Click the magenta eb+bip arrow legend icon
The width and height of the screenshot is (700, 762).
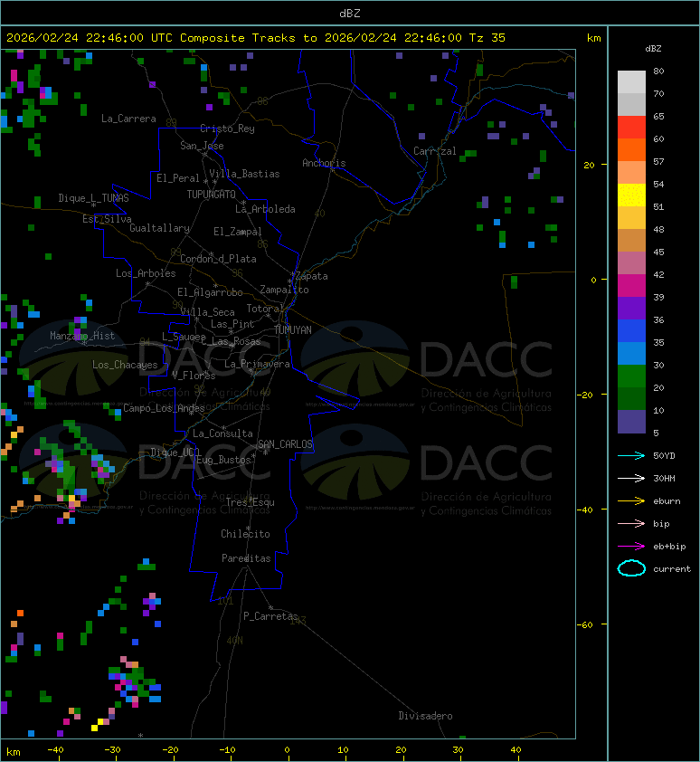click(631, 547)
